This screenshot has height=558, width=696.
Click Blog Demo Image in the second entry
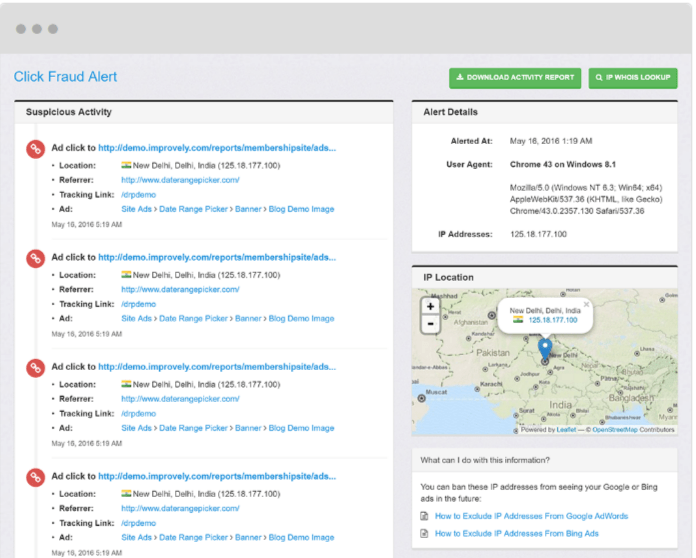click(301, 319)
